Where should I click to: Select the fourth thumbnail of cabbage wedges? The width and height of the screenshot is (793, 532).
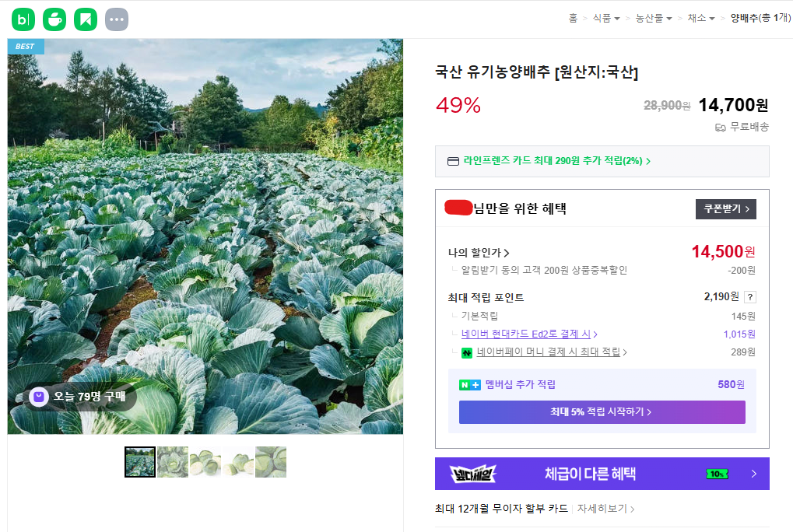pos(238,462)
